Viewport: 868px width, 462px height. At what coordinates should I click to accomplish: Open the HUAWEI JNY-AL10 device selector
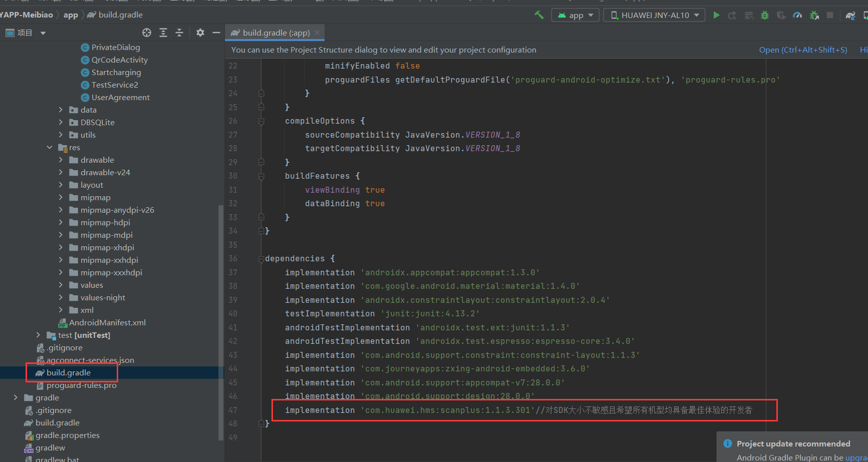654,15
